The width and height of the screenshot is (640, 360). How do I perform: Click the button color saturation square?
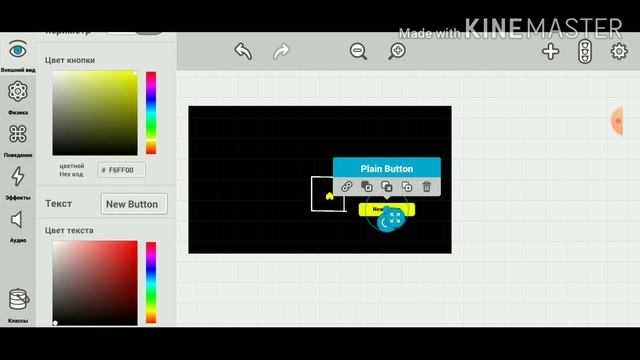click(95, 113)
